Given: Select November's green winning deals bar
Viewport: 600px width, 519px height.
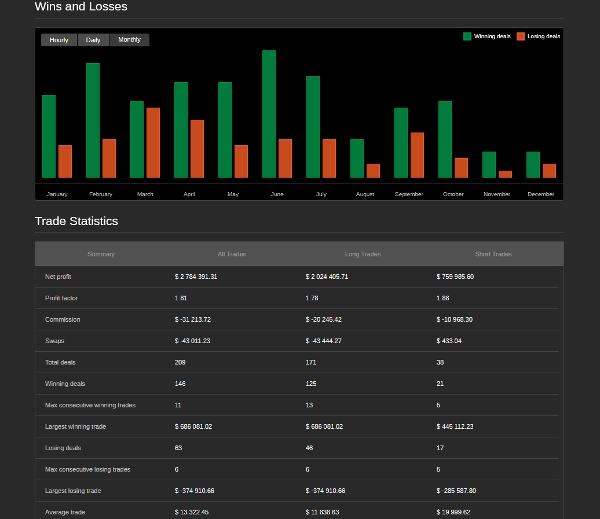Looking at the screenshot, I should [489, 165].
